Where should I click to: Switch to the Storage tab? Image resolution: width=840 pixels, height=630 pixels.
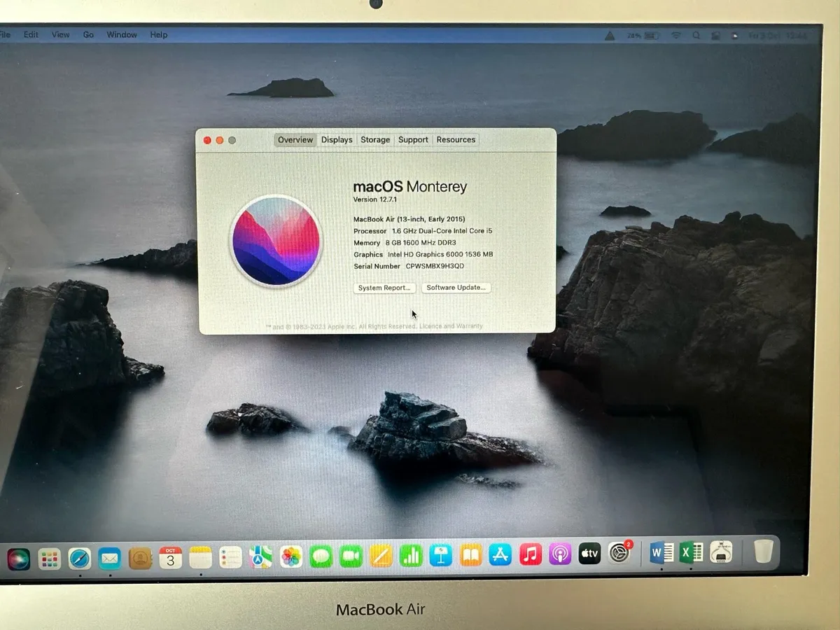375,140
